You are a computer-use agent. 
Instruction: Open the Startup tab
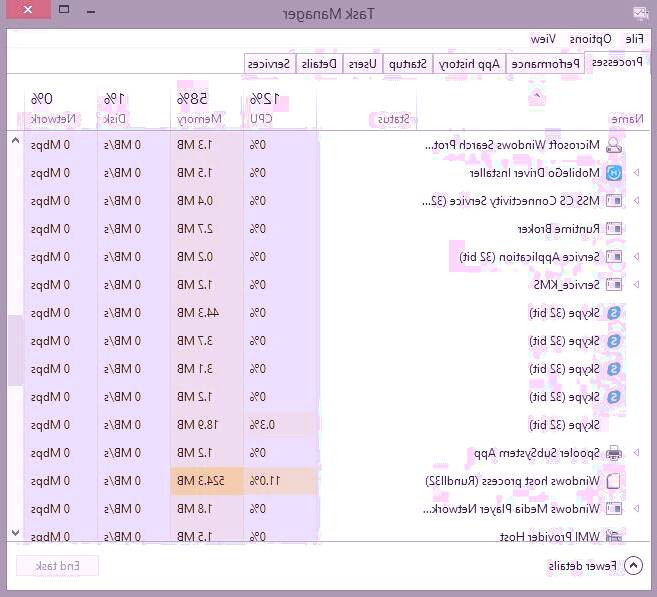point(407,64)
